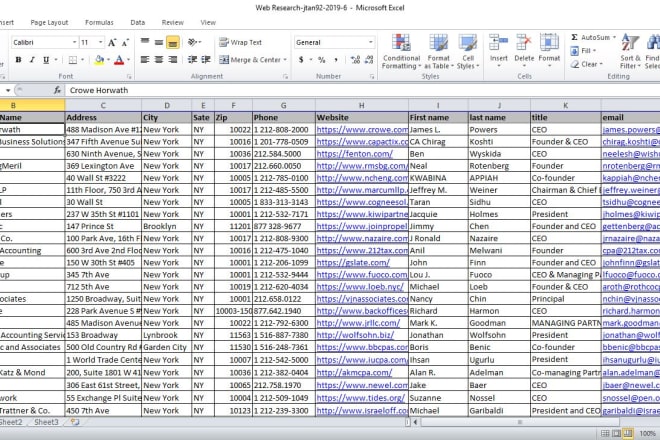The image size is (660, 440).
Task: Open https://fenton.com/ link
Action: (354, 154)
